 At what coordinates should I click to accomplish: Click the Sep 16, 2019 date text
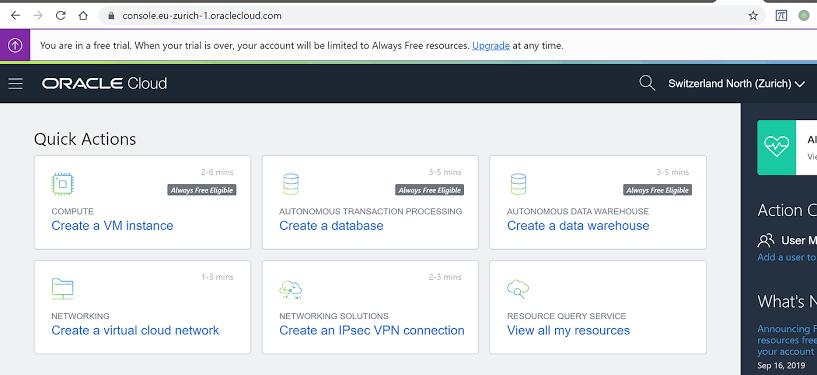(781, 366)
